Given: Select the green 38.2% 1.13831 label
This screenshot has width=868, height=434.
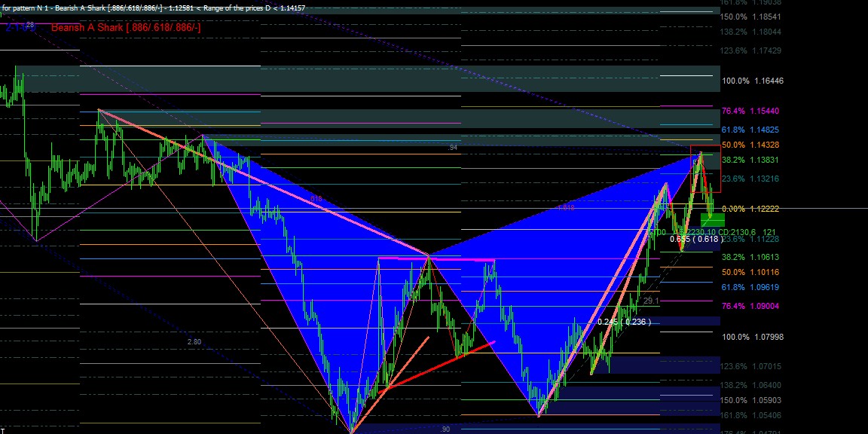Looking at the screenshot, I should coord(750,160).
